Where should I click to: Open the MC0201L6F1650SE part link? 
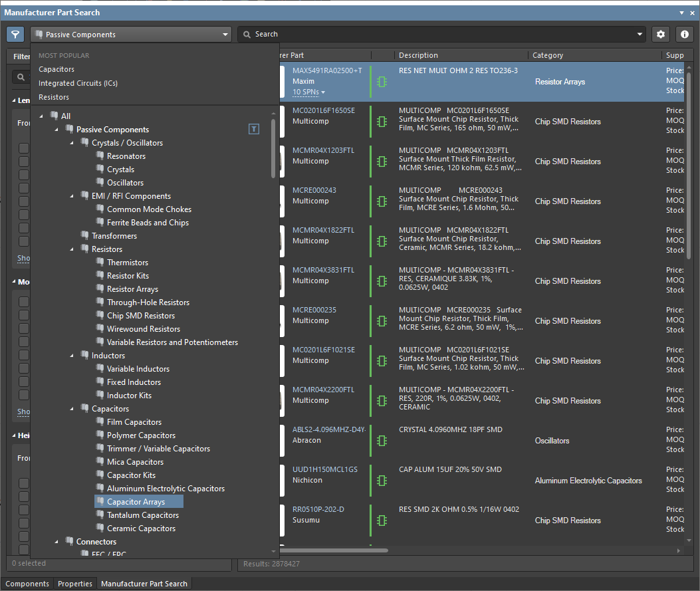pos(324,110)
